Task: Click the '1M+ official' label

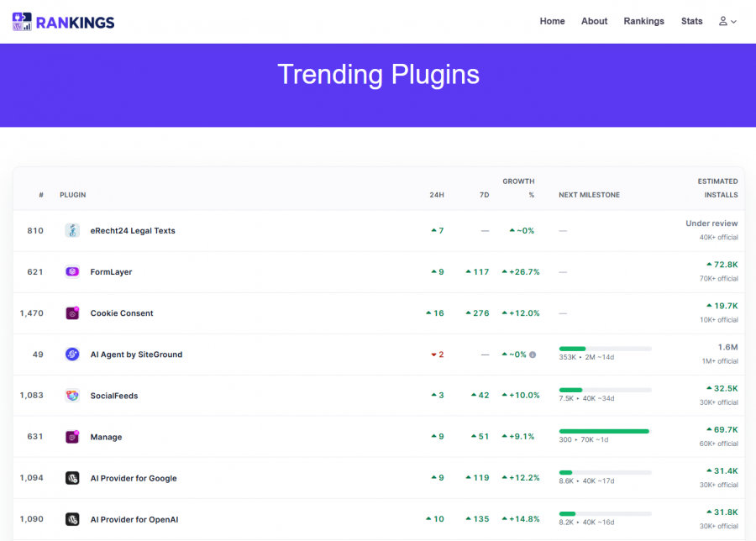Action: (x=720, y=361)
